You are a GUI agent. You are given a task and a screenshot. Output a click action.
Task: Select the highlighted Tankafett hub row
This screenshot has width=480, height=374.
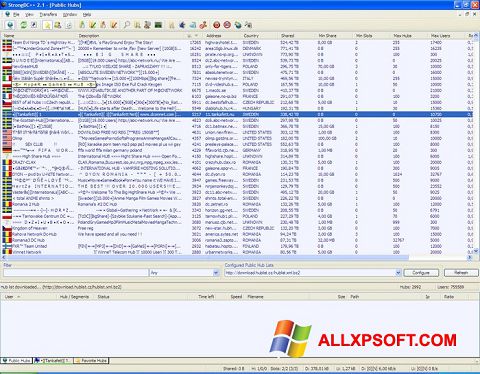(237, 114)
